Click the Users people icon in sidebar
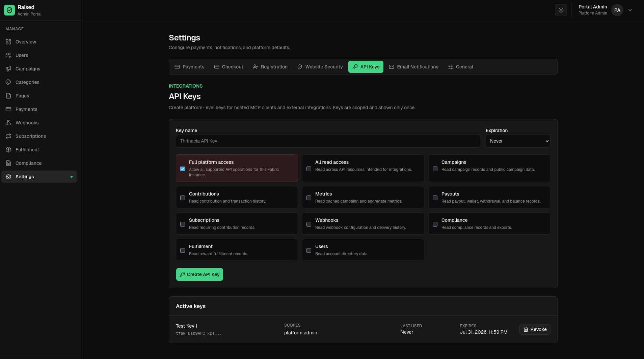This screenshot has width=644, height=359. pos(8,55)
